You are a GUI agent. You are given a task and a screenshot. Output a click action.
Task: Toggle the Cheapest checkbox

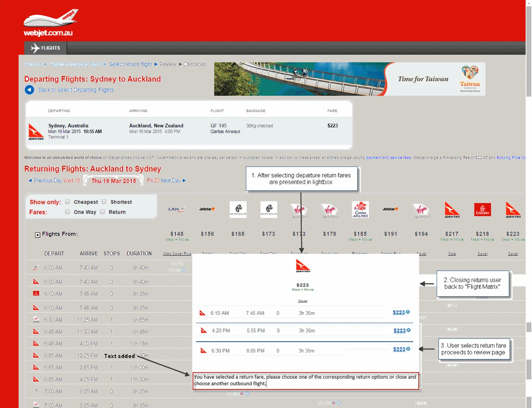point(67,202)
